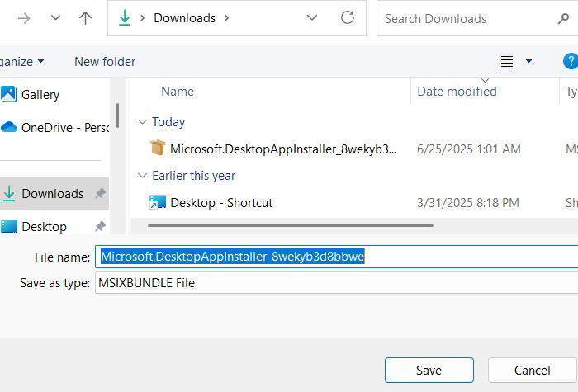Collapse the Earlier this year group

click(x=142, y=176)
